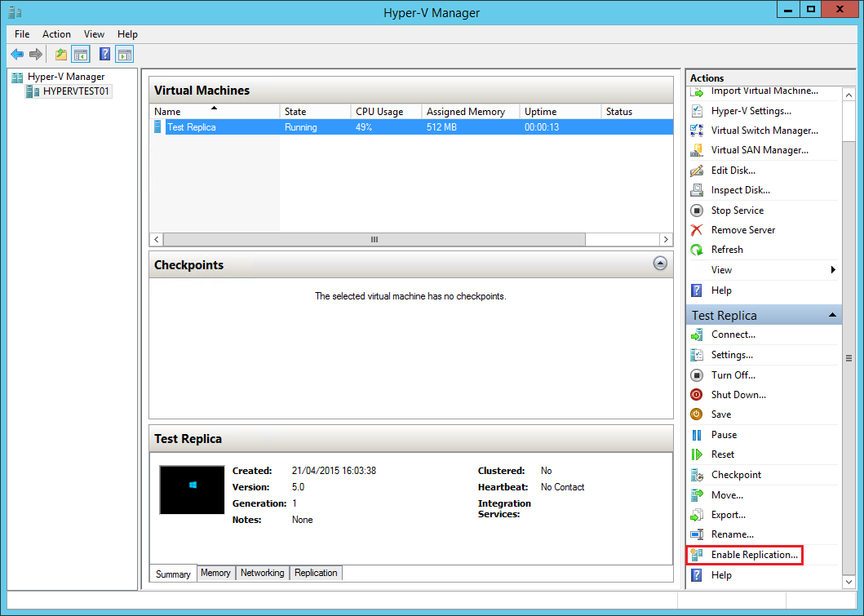Sort by the State column header
Viewport: 864px width, 616px height.
315,111
